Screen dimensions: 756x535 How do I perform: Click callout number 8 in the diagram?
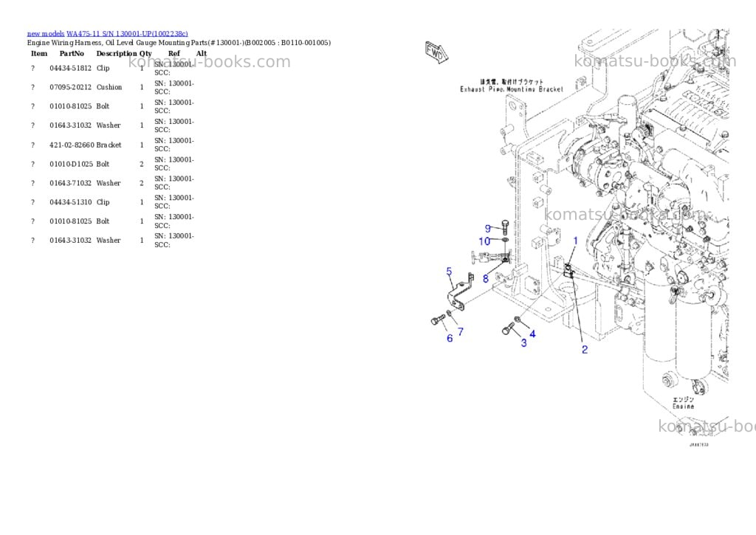[486, 278]
